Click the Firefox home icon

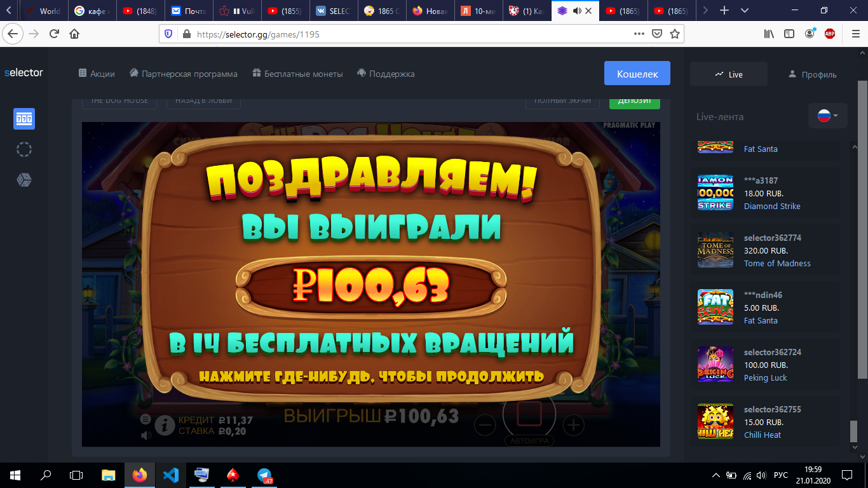point(73,34)
